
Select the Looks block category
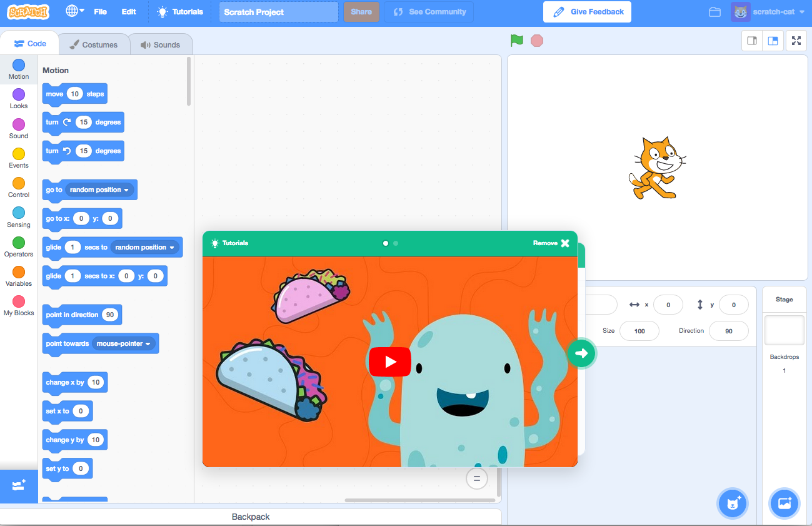[x=19, y=99]
